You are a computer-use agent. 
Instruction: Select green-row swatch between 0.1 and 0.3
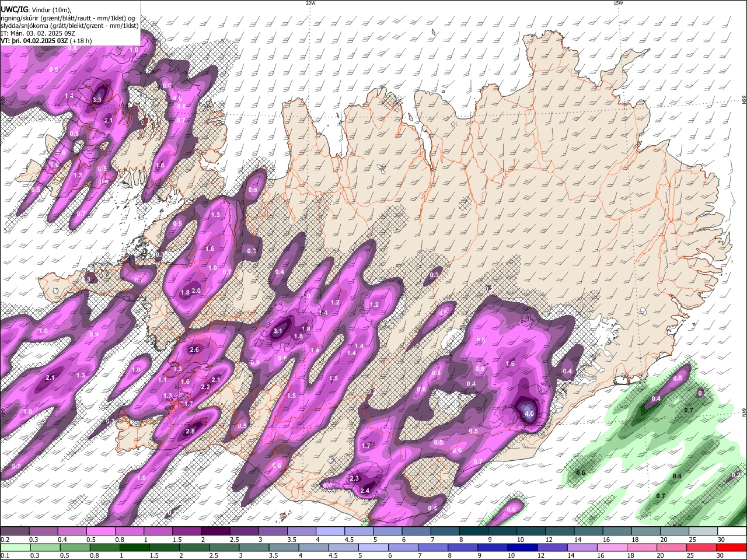[15, 547]
